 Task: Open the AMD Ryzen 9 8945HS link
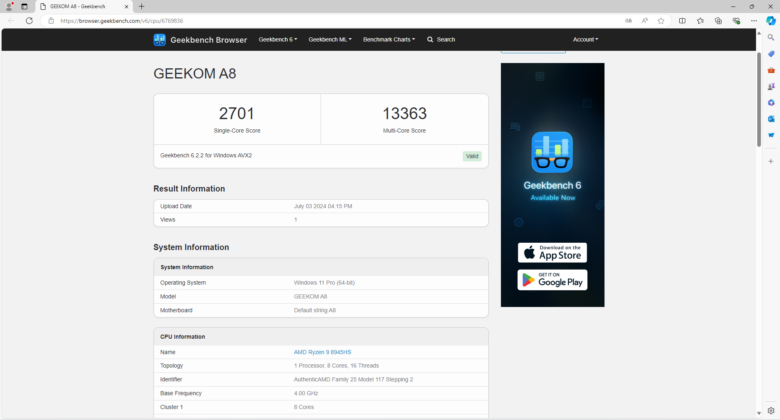pos(322,352)
